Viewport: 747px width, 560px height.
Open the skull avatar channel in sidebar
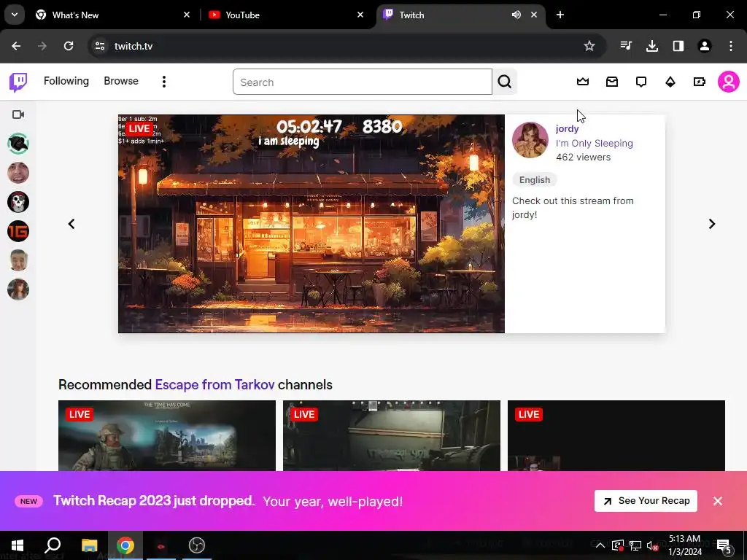click(18, 202)
